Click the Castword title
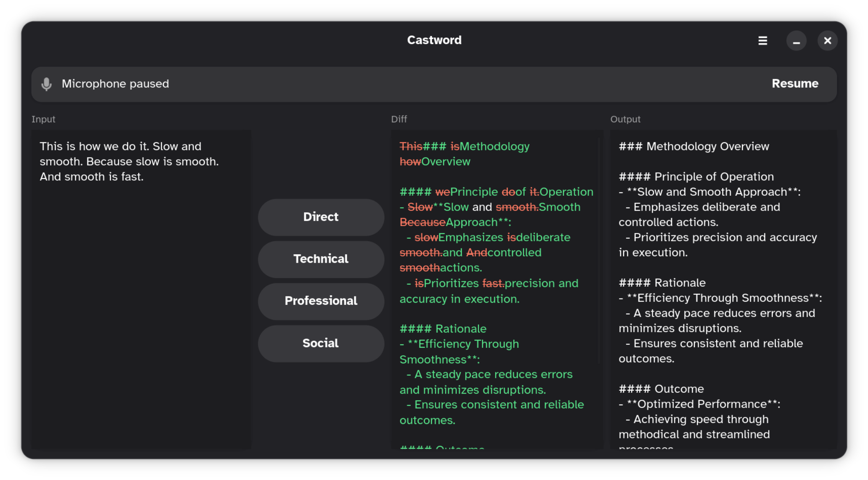Screen dimensions: 868x480 click(434, 40)
